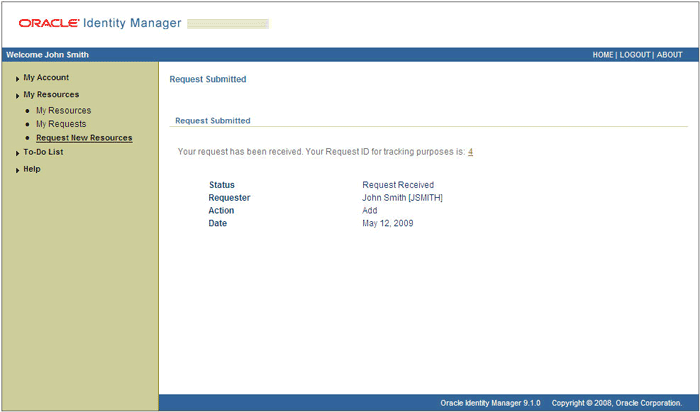Expand the To-Do List arrow

coord(17,154)
